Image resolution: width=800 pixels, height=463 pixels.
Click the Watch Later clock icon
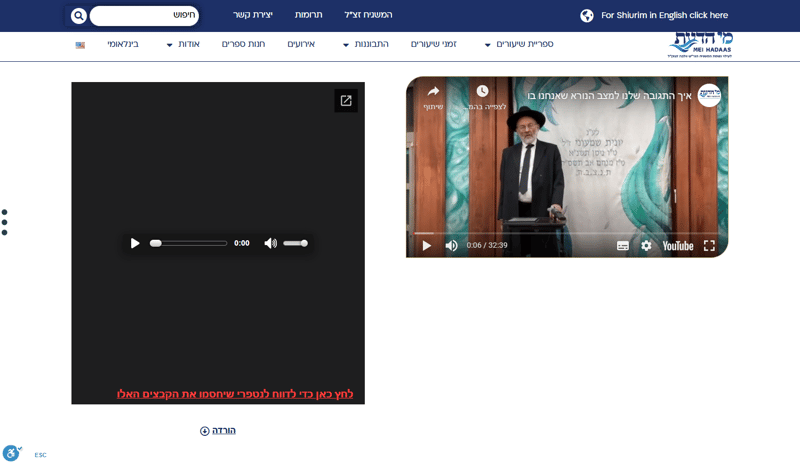482,91
